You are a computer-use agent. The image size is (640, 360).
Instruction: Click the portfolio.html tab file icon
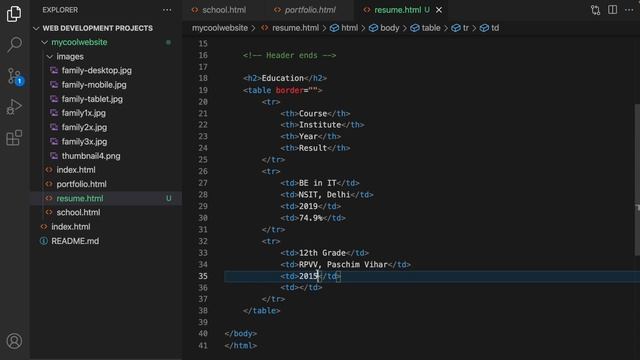278,10
